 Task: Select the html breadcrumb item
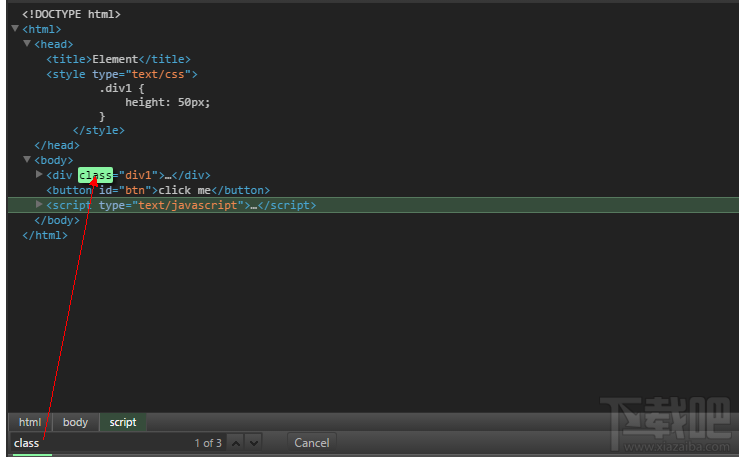30,422
